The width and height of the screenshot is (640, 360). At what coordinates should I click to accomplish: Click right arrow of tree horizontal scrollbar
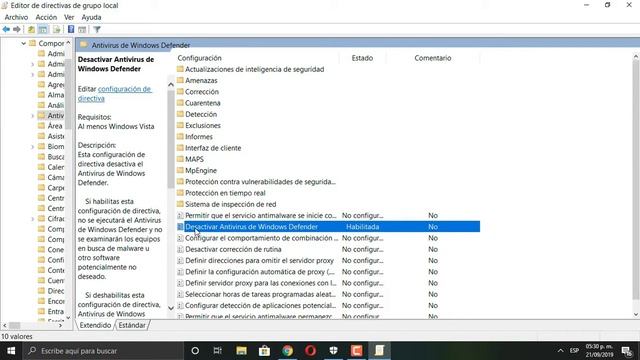[60, 325]
